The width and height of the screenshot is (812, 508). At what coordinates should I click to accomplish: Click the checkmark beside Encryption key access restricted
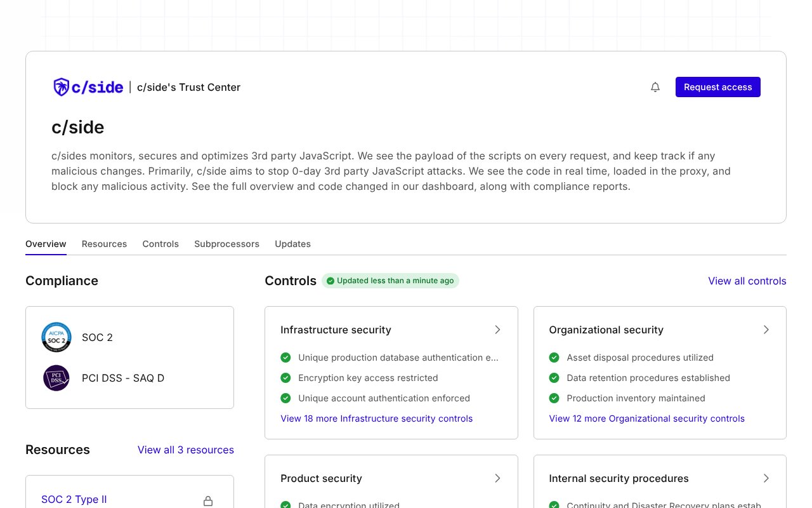click(x=285, y=378)
